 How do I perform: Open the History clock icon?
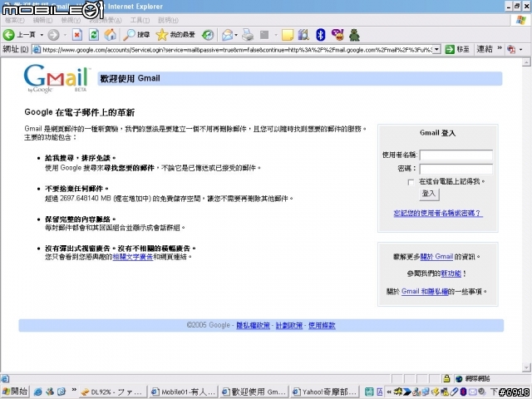208,35
